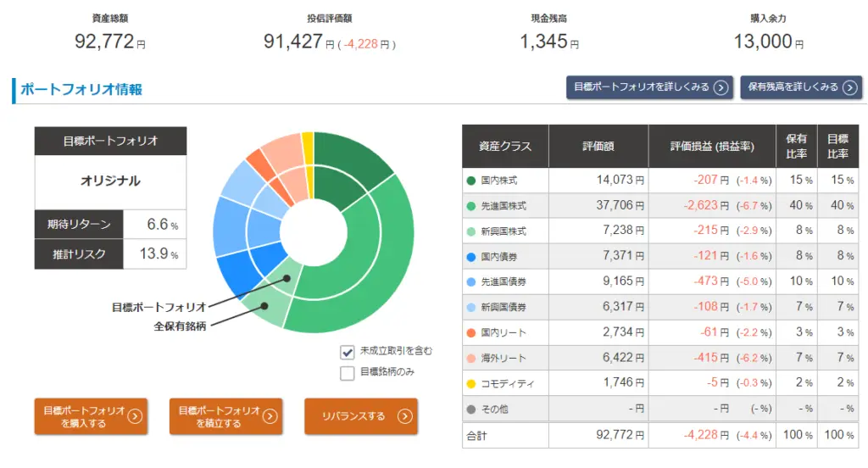Image resolution: width=868 pixels, height=468 pixels.
Task: Click the 評価額 column header
Action: tap(598, 147)
